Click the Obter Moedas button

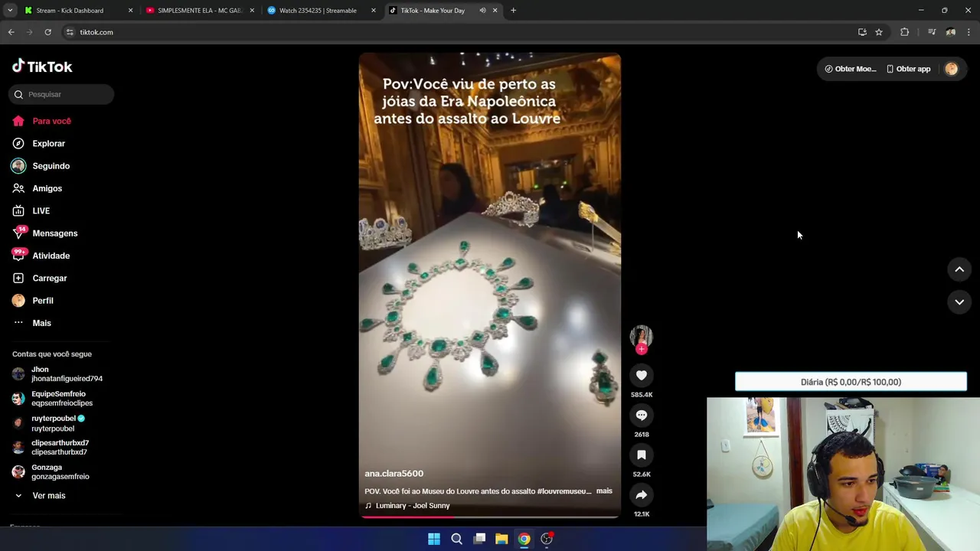(851, 69)
